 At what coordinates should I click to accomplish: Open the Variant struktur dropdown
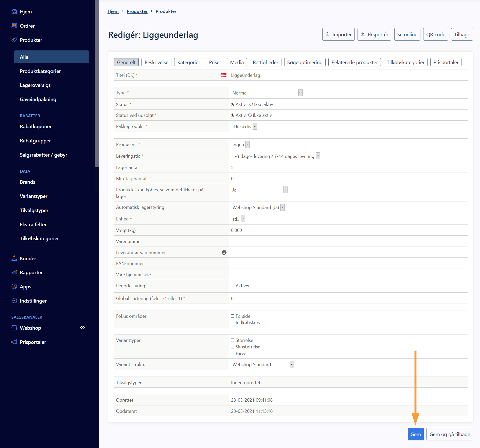(263, 364)
